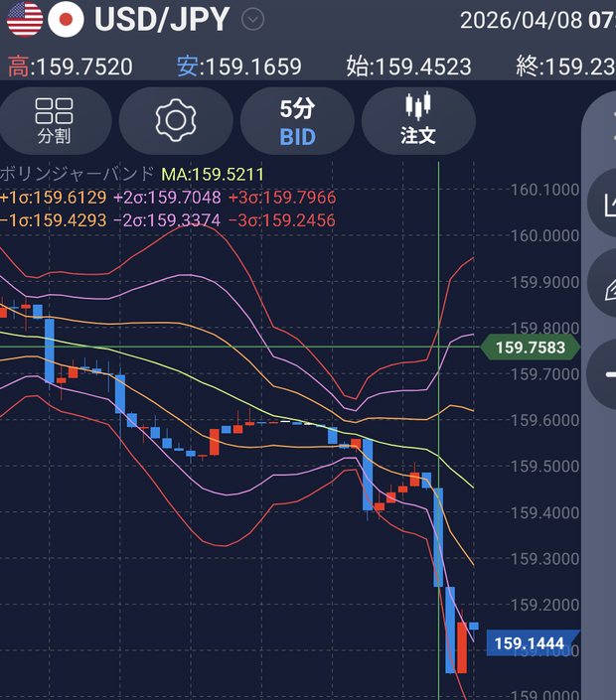Open chart settings gear icon
This screenshot has height=700, width=616.
(176, 120)
